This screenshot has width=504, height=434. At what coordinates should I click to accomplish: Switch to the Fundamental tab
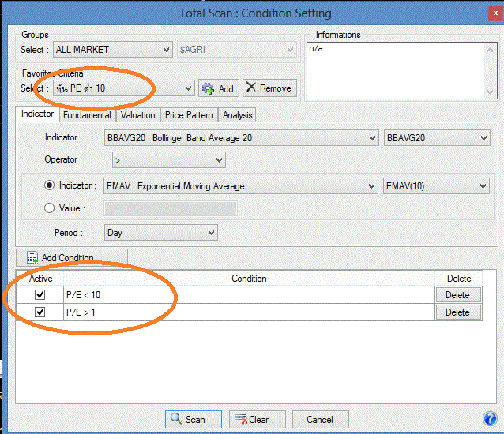[87, 115]
